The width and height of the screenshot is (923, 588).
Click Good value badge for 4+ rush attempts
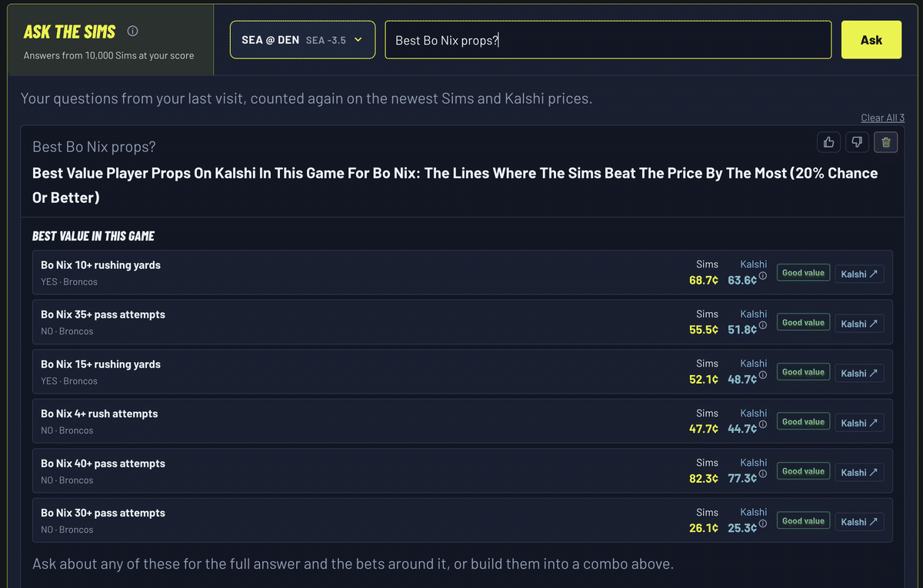tap(803, 422)
